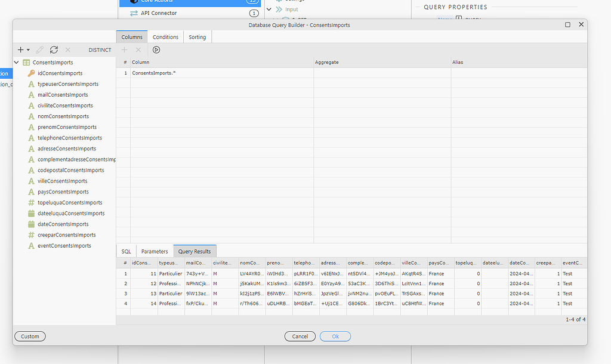Click the dateConsentsImports calendar icon

[31, 224]
